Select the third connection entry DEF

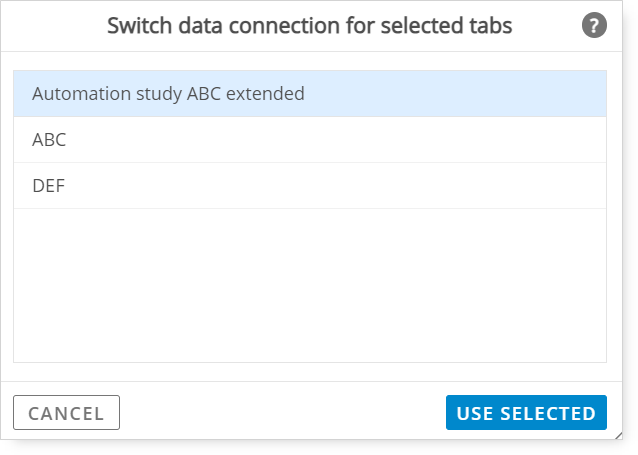tap(310, 186)
